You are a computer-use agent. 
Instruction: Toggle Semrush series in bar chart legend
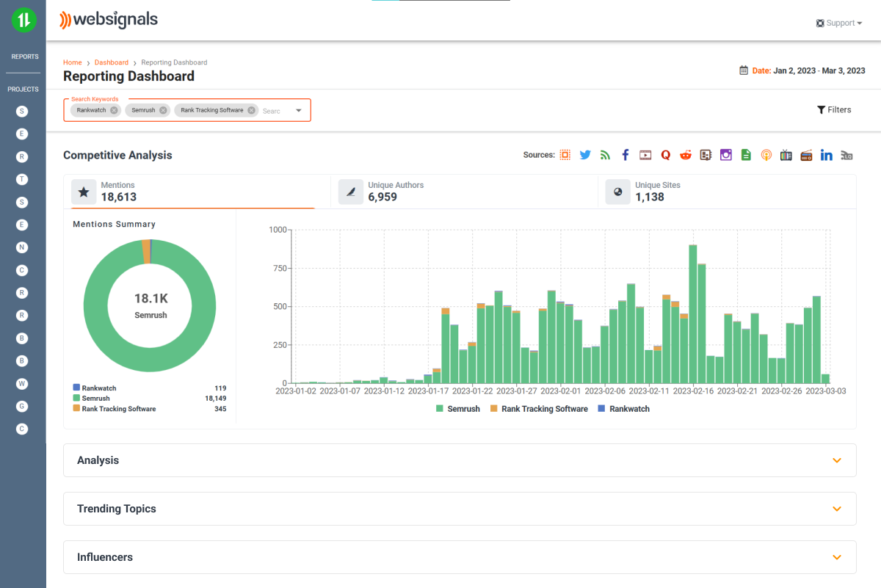(x=458, y=409)
